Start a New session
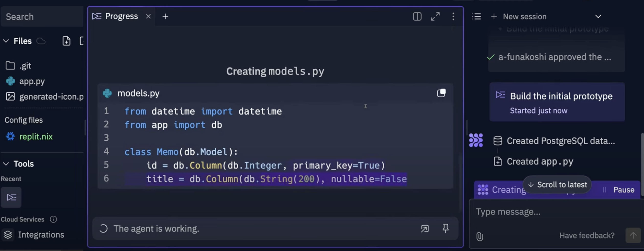This screenshot has width=644, height=251. point(519,17)
